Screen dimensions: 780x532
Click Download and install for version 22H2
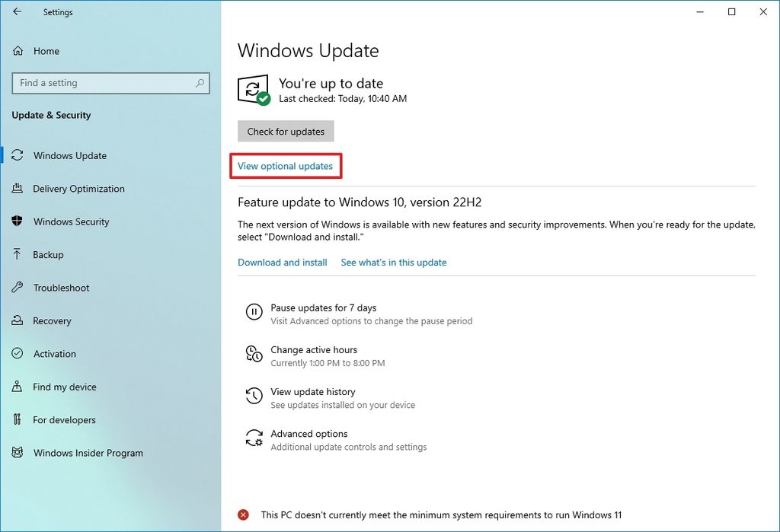pyautogui.click(x=282, y=262)
